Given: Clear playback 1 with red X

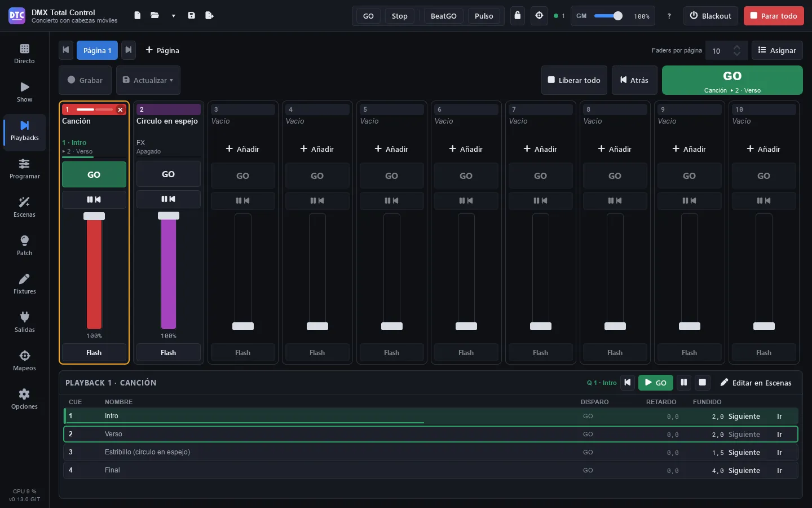Looking at the screenshot, I should [x=120, y=110].
